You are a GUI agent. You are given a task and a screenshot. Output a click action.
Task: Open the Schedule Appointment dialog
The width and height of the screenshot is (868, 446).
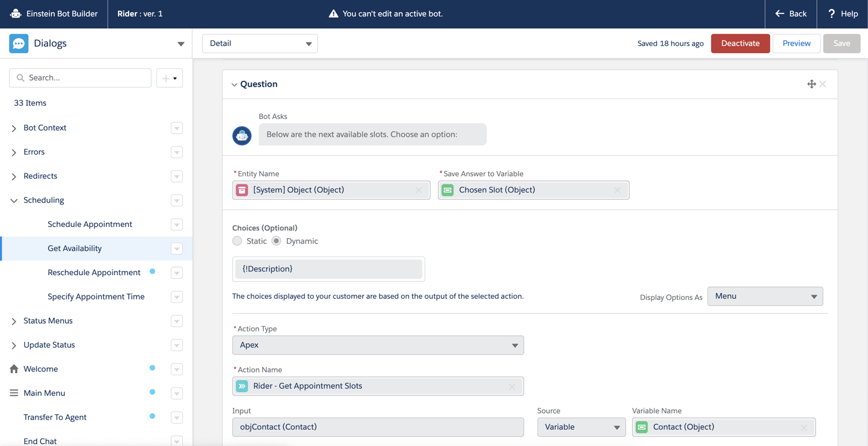point(90,224)
